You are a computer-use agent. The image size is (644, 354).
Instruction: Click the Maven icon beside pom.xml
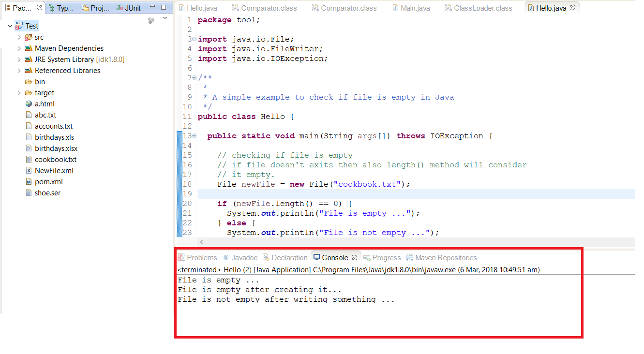pyautogui.click(x=29, y=181)
